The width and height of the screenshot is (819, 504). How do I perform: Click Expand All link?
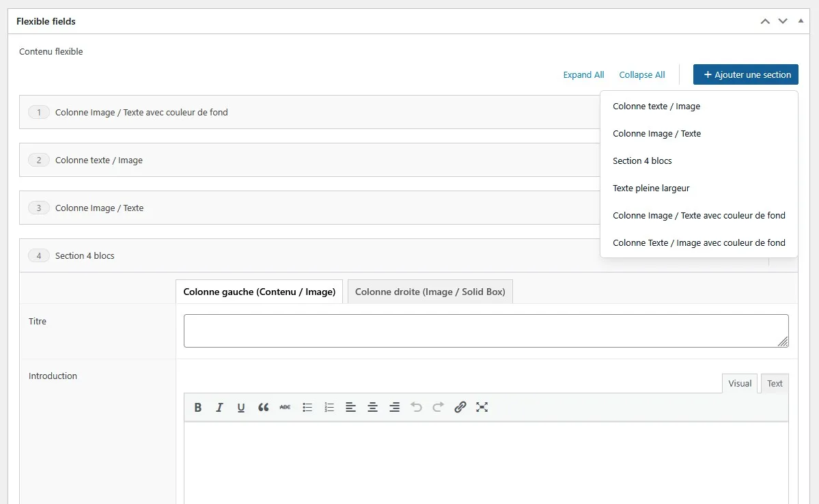[x=583, y=74]
